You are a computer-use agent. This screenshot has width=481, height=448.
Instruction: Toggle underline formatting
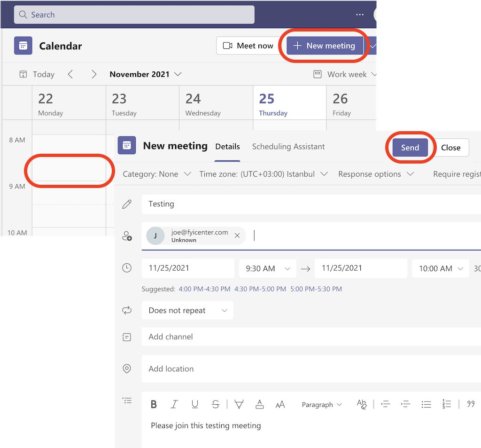pyautogui.click(x=195, y=404)
